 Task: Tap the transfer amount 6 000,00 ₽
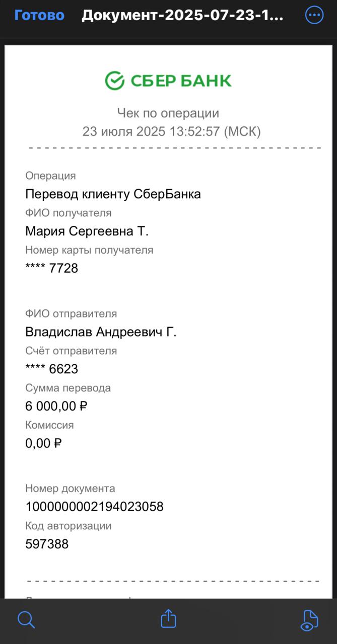click(56, 406)
